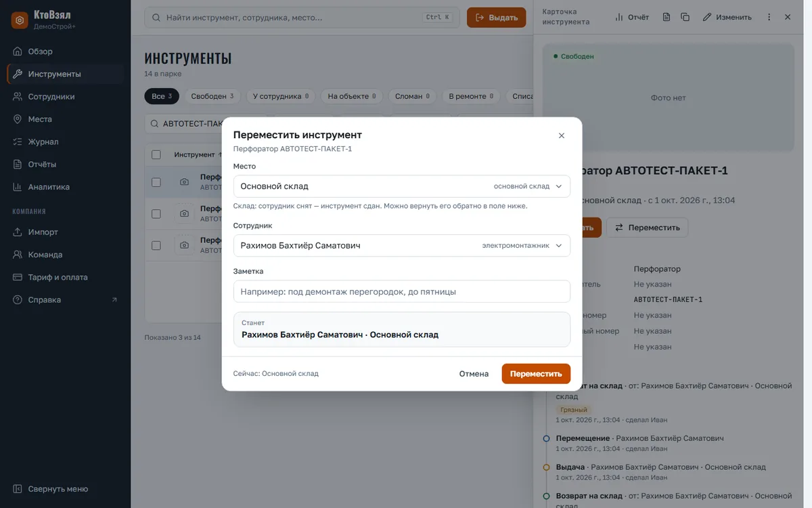Close the tool card side panel
The width and height of the screenshot is (812, 508).
(788, 17)
